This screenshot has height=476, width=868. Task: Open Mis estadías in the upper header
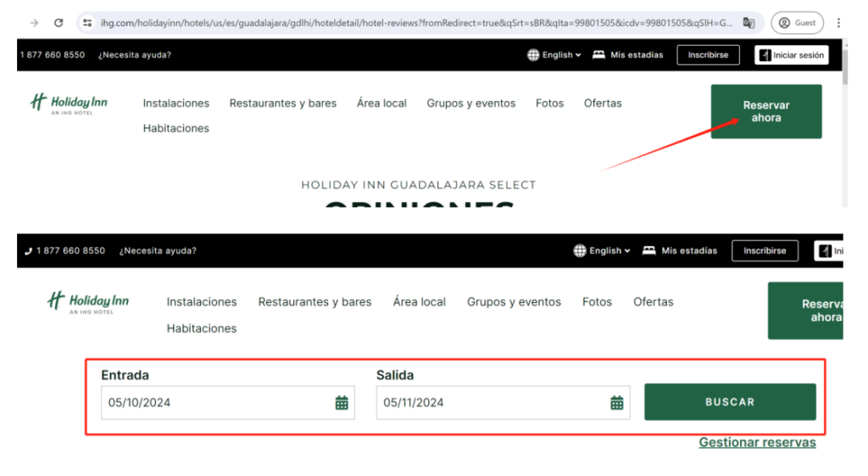point(628,55)
